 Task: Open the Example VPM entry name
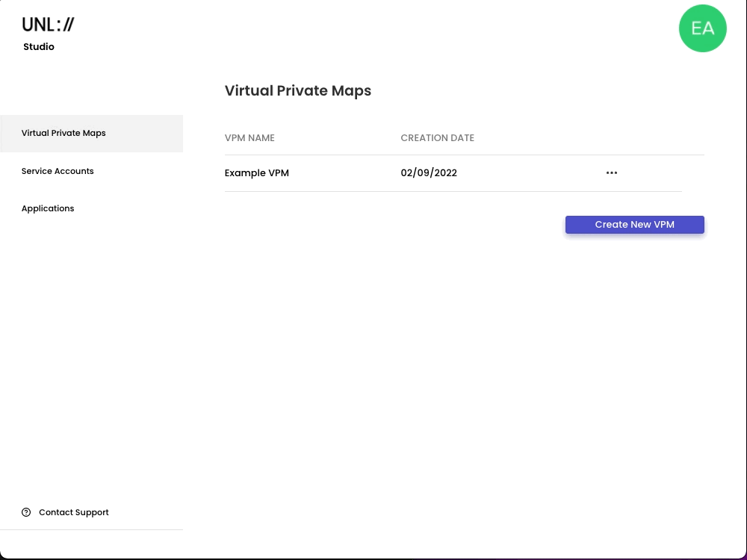(x=256, y=172)
